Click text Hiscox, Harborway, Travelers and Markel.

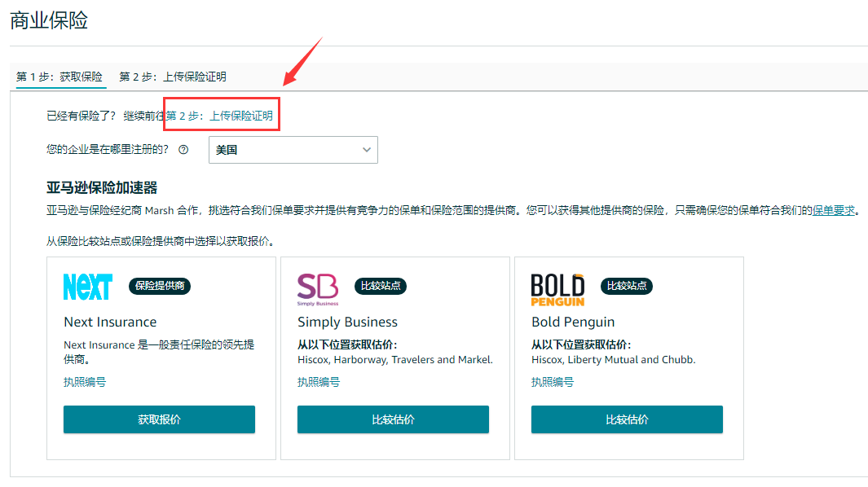(395, 360)
